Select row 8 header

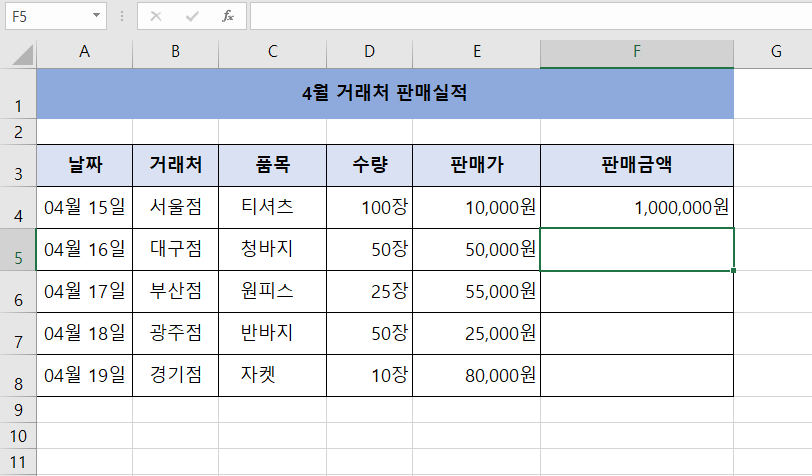(x=18, y=376)
